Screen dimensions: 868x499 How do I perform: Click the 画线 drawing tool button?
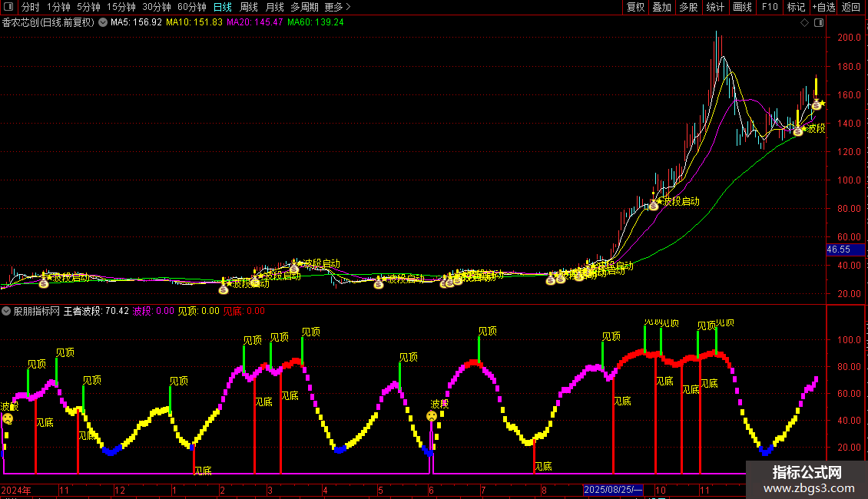[x=743, y=7]
